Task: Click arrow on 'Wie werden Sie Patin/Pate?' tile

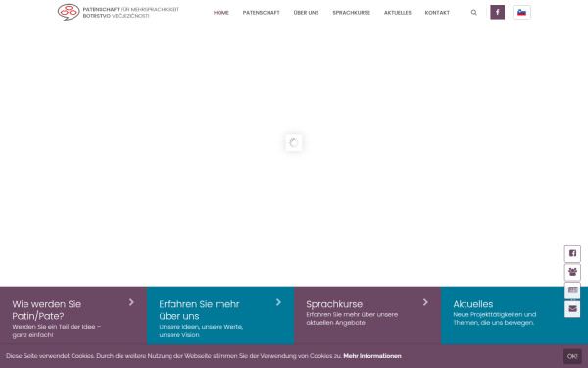Action: pyautogui.click(x=131, y=302)
